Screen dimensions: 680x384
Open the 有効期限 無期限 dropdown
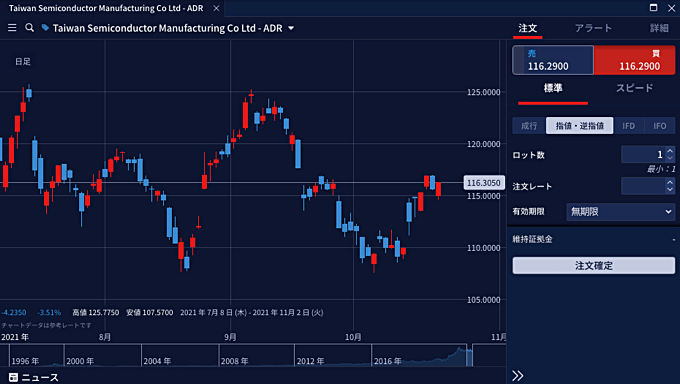click(621, 212)
